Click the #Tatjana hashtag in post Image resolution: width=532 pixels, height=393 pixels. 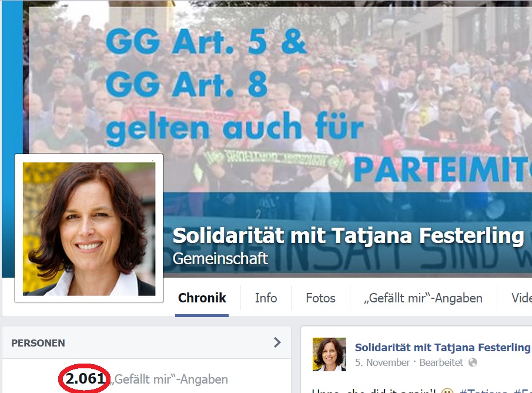[482, 391]
